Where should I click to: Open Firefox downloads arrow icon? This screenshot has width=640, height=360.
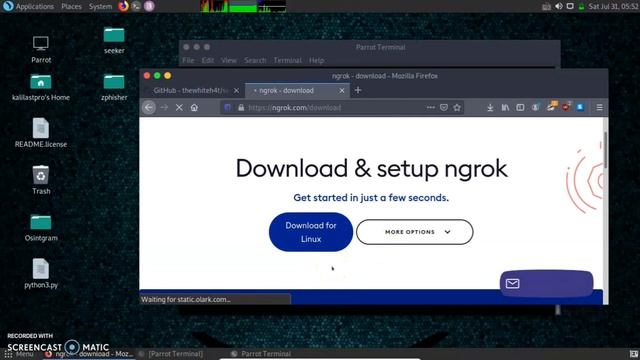[x=490, y=107]
